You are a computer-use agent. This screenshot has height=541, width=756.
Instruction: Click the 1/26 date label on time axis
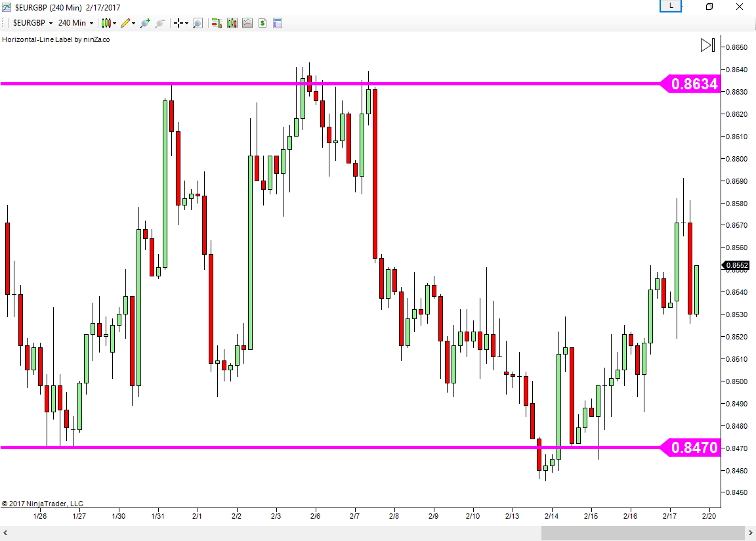tap(39, 516)
